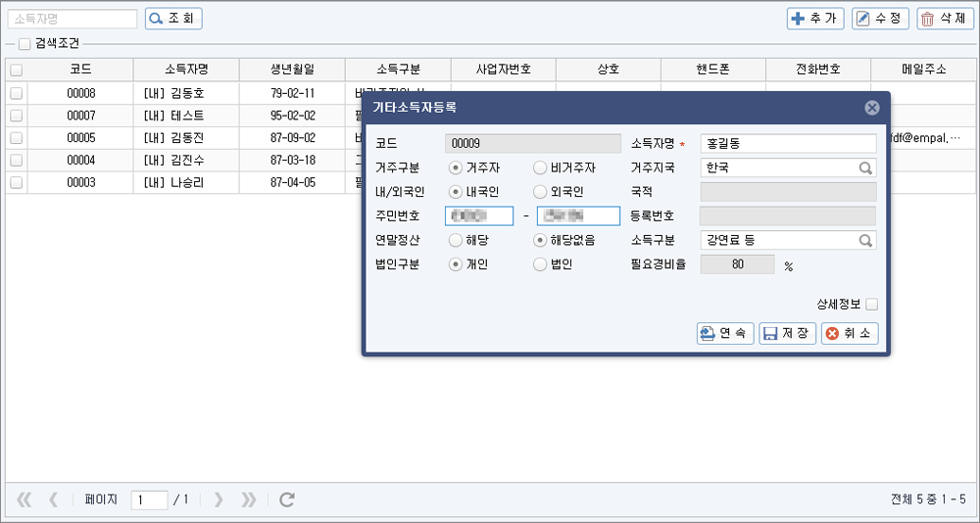Click the 코드 column header

[x=80, y=70]
